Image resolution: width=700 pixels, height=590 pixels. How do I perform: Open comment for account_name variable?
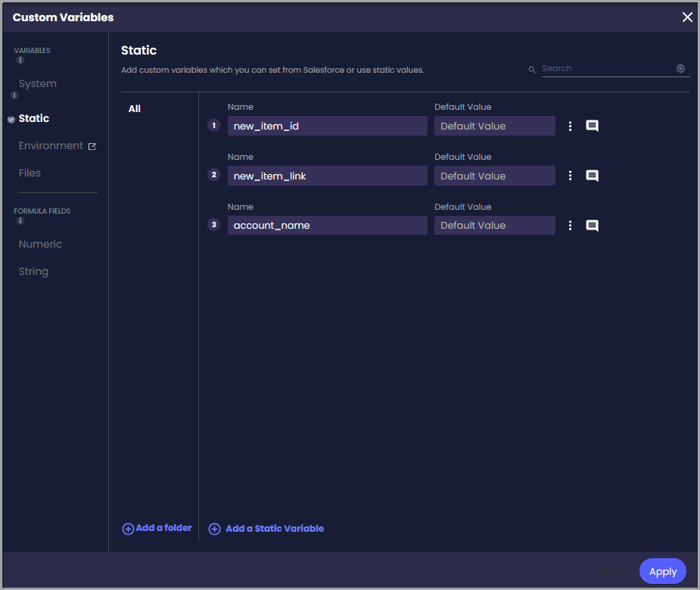click(x=592, y=226)
